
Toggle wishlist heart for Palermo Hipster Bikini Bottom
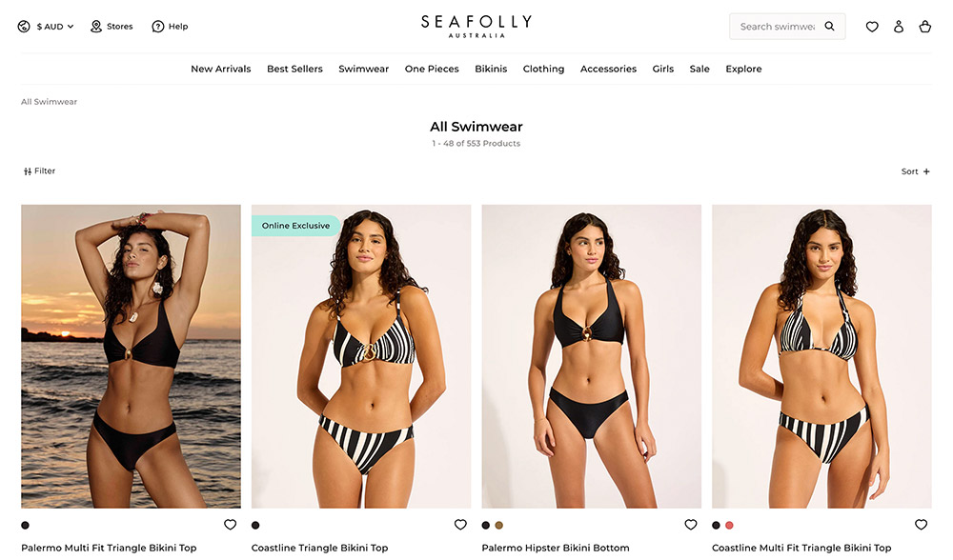690,524
